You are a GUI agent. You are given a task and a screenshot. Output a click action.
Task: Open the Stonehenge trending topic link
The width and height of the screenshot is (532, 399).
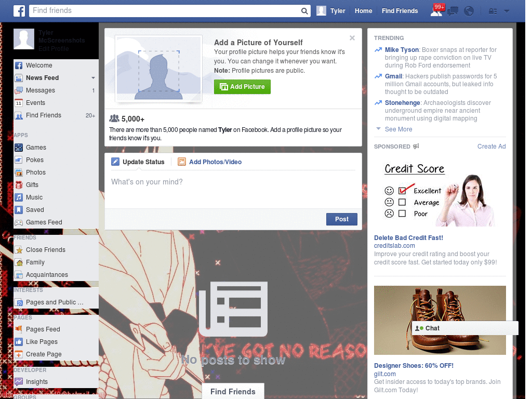(403, 103)
